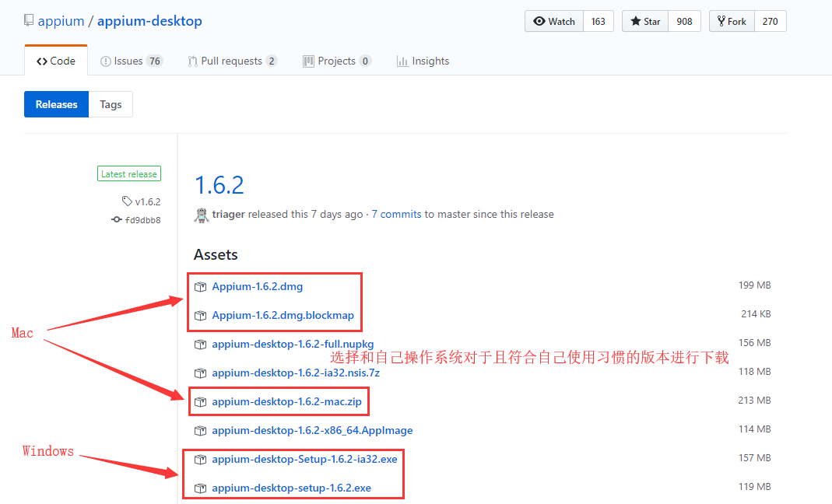
Task: Click package icon beside x86_64.AppImage file
Action: click(200, 431)
